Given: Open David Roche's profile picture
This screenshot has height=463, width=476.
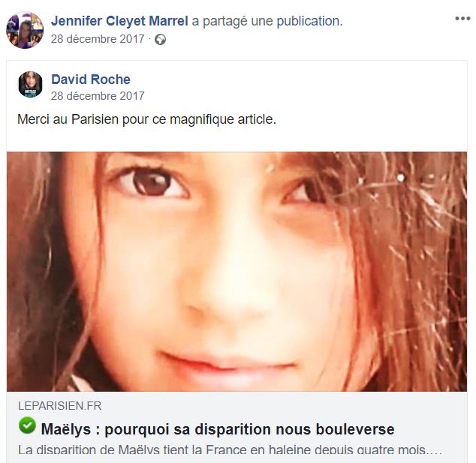Looking at the screenshot, I should tap(30, 84).
